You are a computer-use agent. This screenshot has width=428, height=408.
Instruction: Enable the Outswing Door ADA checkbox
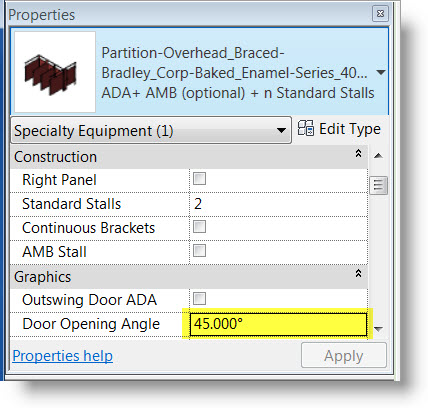199,299
